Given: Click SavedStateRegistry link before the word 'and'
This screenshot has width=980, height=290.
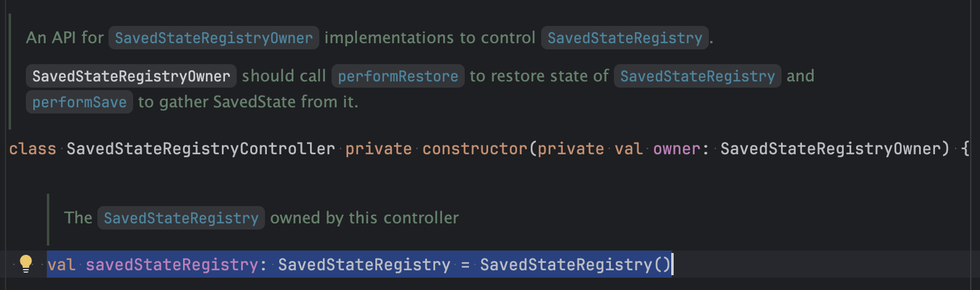Looking at the screenshot, I should [697, 76].
